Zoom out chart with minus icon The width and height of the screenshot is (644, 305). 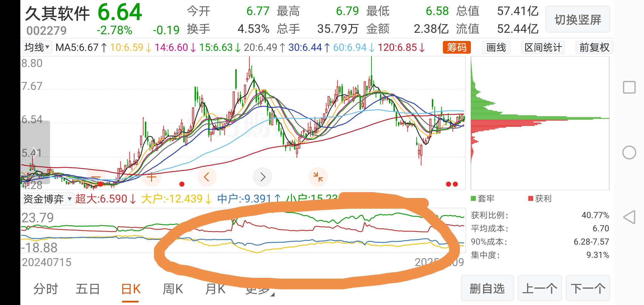96,177
